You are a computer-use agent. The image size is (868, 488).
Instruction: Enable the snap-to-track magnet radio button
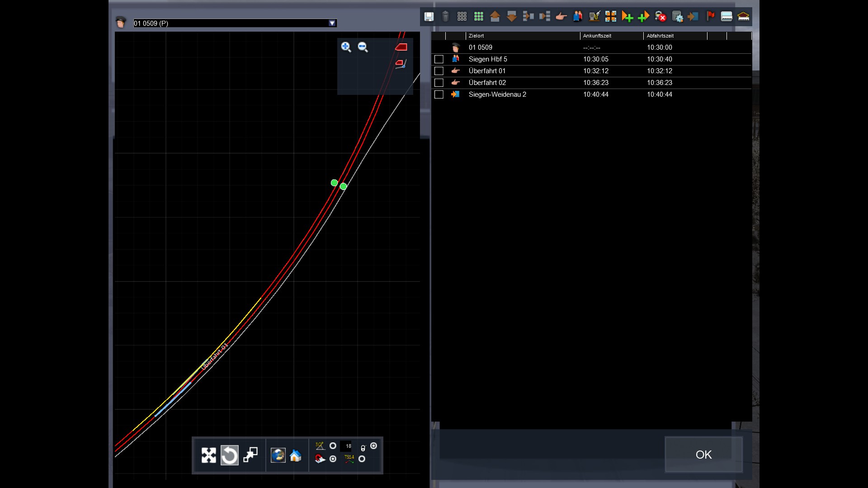coord(333,459)
